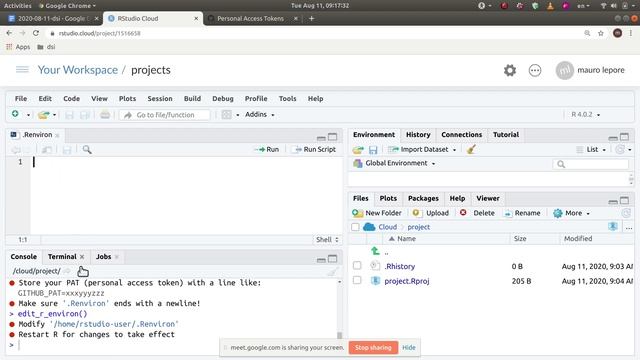
Task: Close the Terminal tab
Action: tap(82, 257)
